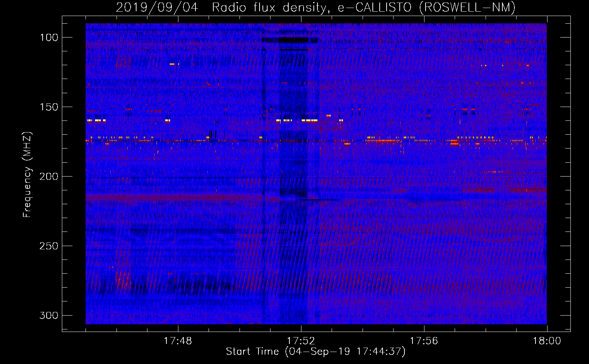The height and width of the screenshot is (364, 589).
Task: Click the 17:48 time tick label
Action: 178,341
